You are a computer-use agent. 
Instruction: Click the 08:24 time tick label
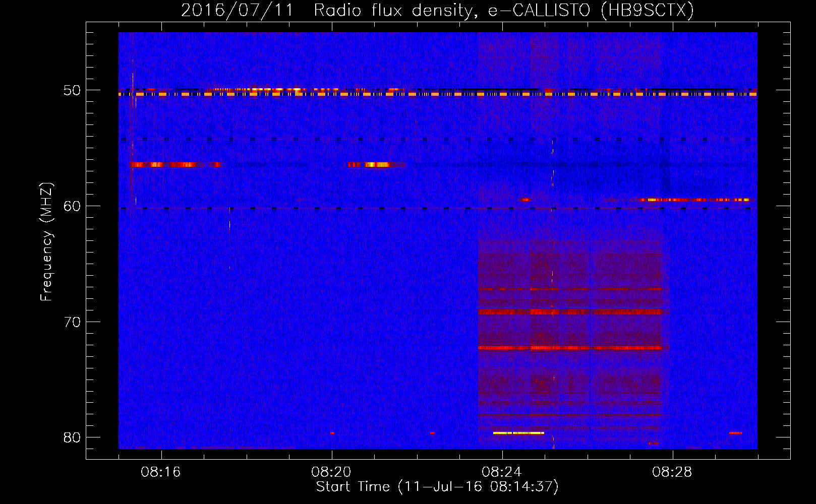coord(502,472)
